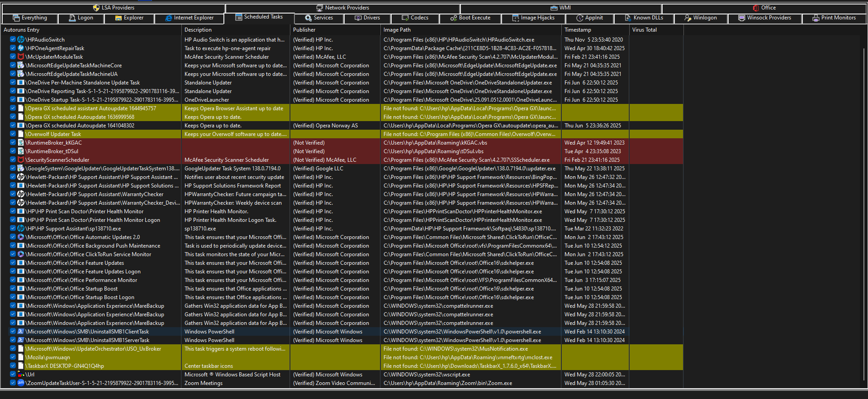Click the RuntimeBroker_tDSul script file icon
This screenshot has width=868, height=399.
tap(20, 151)
